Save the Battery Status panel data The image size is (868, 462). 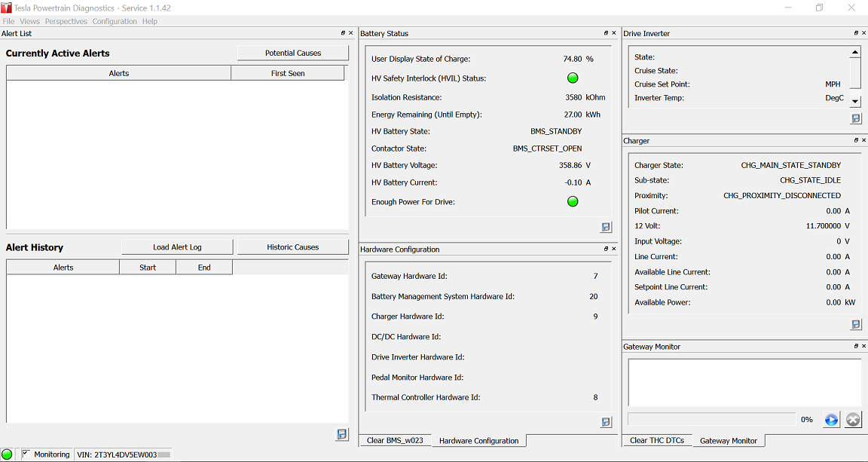(x=606, y=227)
